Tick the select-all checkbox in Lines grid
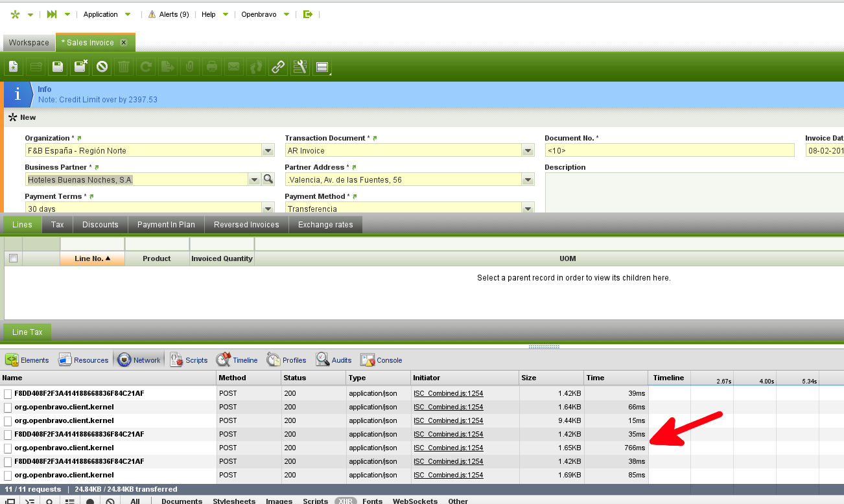Screen dimensions: 844x504 click(x=13, y=258)
